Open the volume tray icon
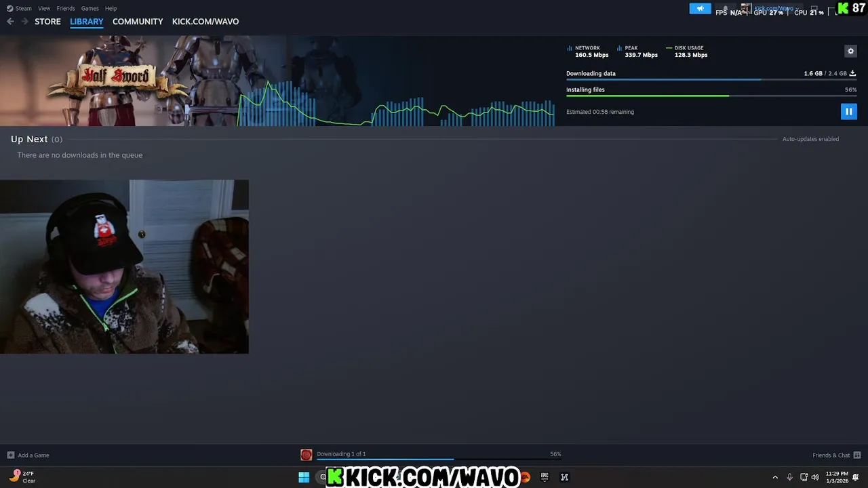 pyautogui.click(x=815, y=477)
